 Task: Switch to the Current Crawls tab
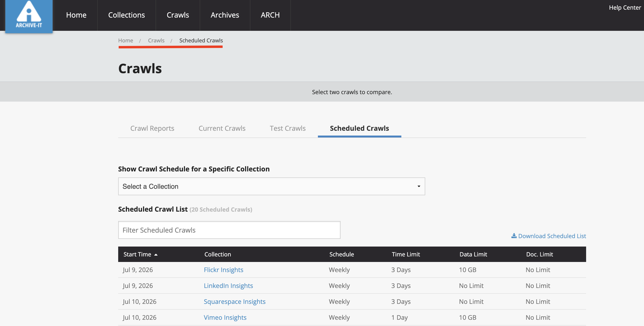tap(222, 128)
